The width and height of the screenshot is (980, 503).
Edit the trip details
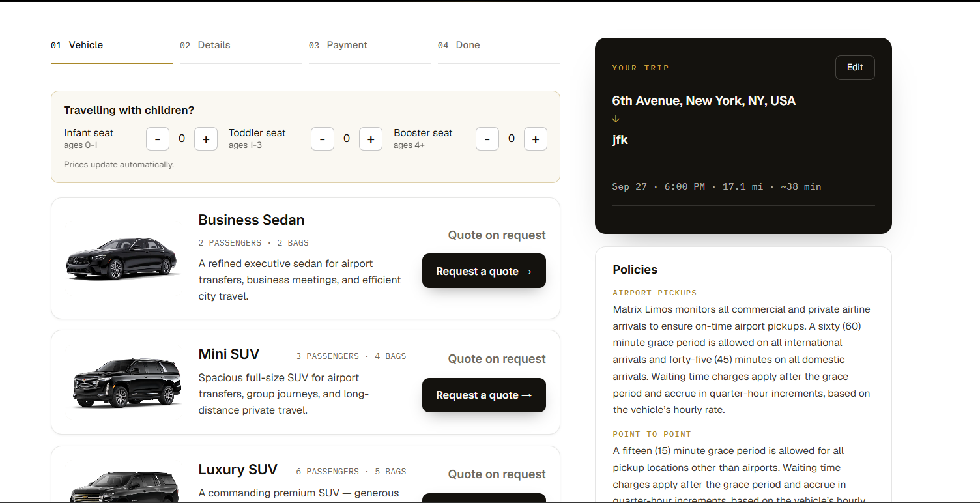[x=855, y=68]
